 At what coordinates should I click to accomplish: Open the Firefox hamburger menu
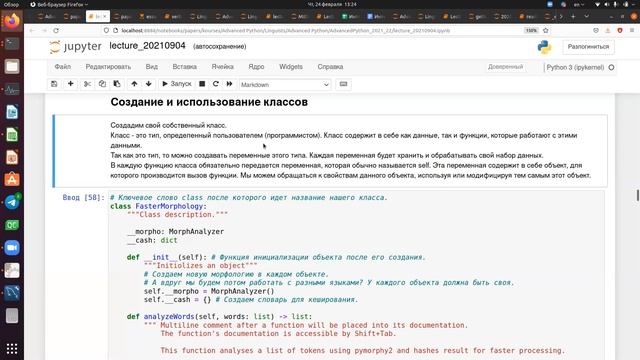click(632, 31)
